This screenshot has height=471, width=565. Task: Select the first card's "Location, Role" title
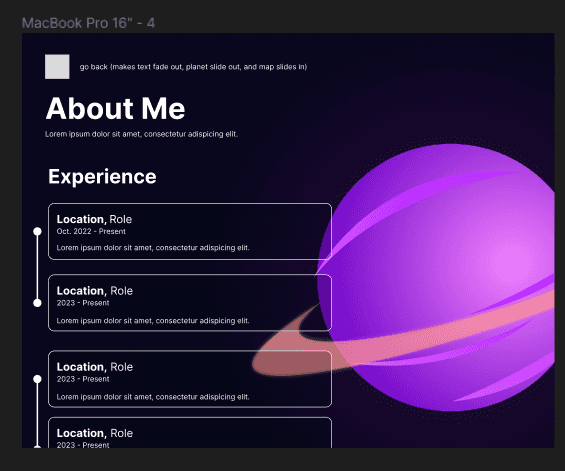(94, 219)
